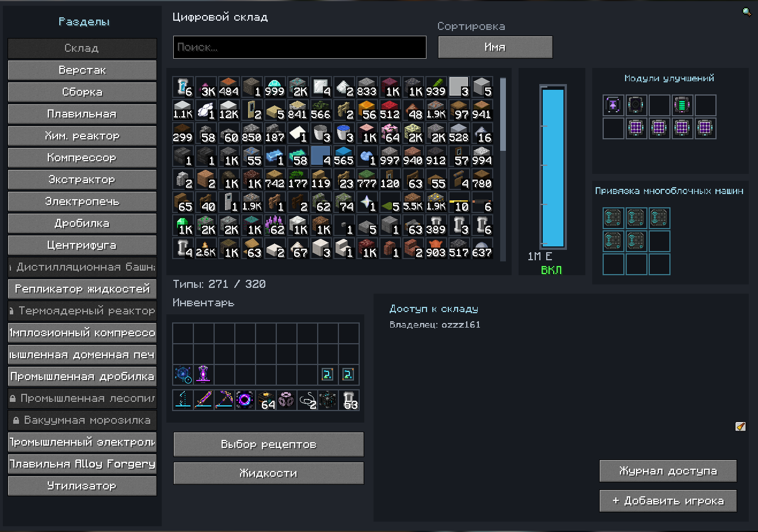Select the diamond item showing 999
The width and height of the screenshot is (758, 532).
(x=275, y=88)
